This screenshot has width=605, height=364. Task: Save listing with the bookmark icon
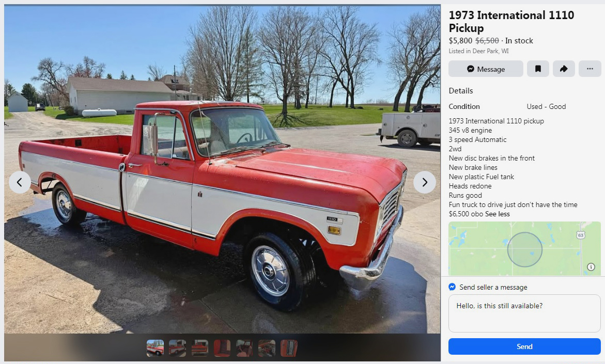pos(538,69)
